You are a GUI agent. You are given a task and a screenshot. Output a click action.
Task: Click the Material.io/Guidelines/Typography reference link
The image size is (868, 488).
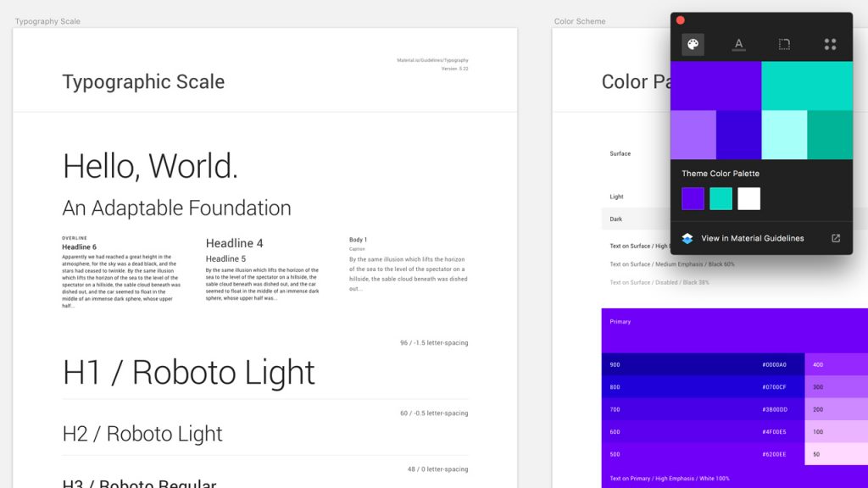[x=431, y=60]
